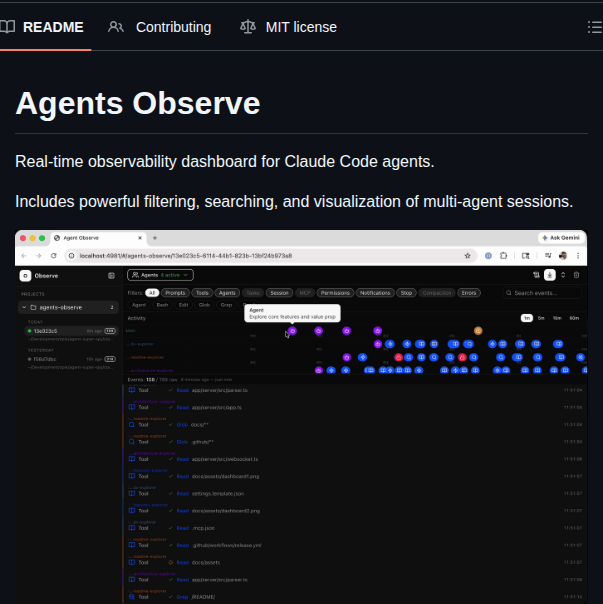Select the 1m activity time range
Image resolution: width=603 pixels, height=604 pixels.
pos(527,318)
